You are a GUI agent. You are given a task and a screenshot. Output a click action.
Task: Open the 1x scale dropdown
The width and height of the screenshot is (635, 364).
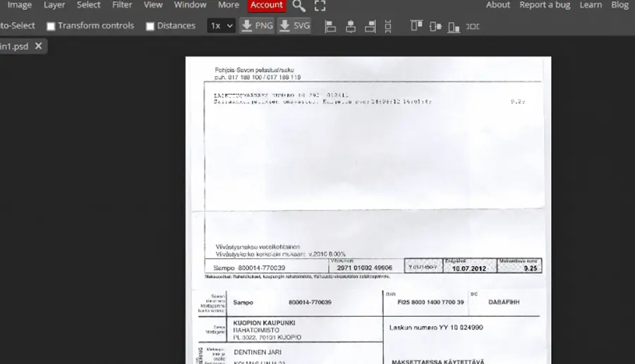(x=221, y=26)
